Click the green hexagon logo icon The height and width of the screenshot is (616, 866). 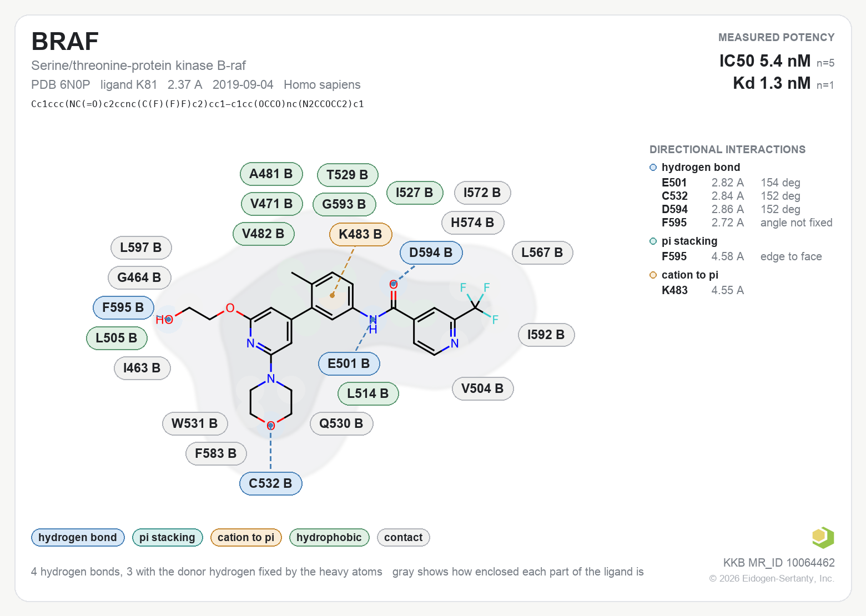pyautogui.click(x=823, y=537)
